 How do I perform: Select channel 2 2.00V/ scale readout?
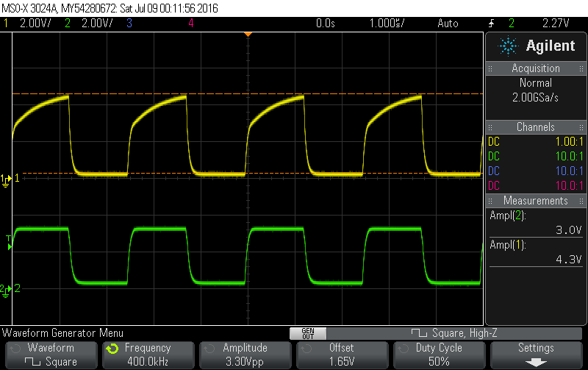click(x=97, y=24)
